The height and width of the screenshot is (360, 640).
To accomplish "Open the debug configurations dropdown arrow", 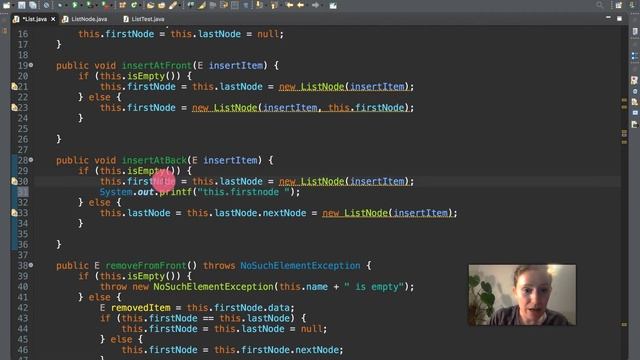I will (x=66, y=6).
